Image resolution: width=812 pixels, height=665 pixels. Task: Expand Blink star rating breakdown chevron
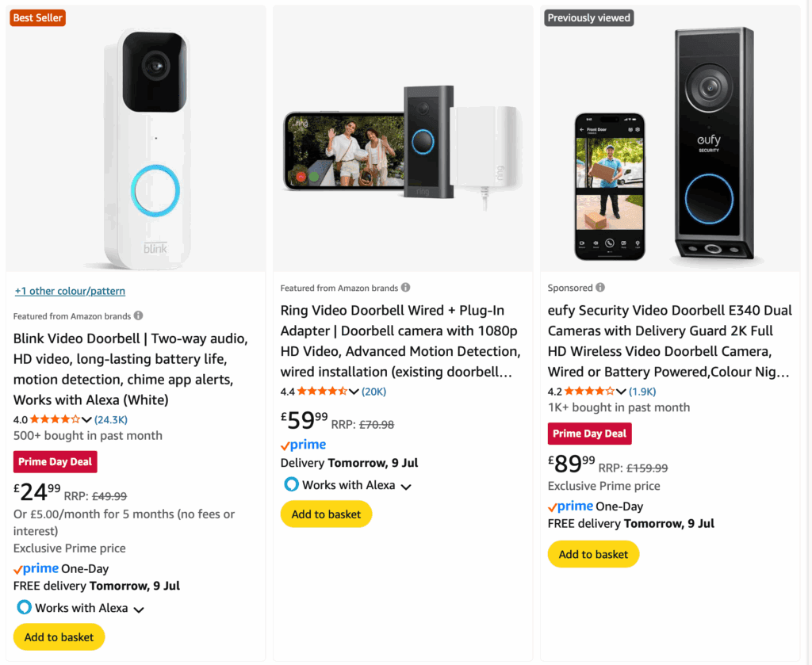pyautogui.click(x=86, y=420)
